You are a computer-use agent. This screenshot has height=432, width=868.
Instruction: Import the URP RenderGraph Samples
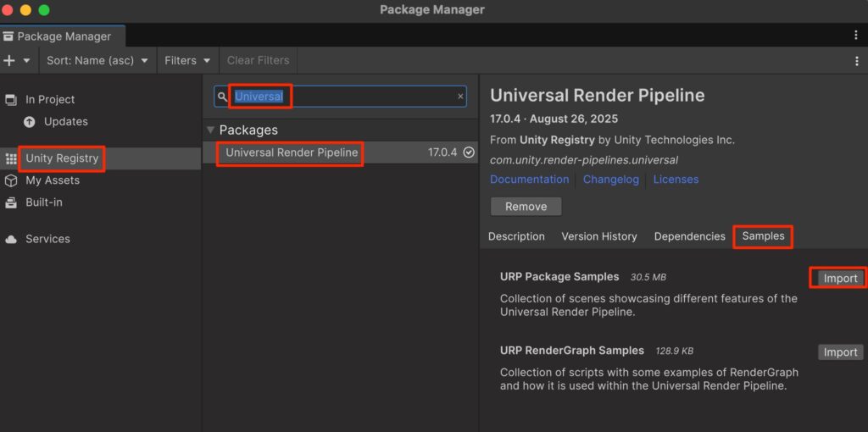(840, 352)
